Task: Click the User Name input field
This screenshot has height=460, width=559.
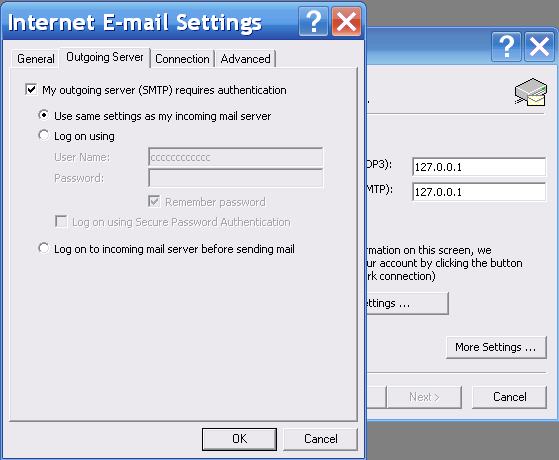Action: pyautogui.click(x=236, y=157)
